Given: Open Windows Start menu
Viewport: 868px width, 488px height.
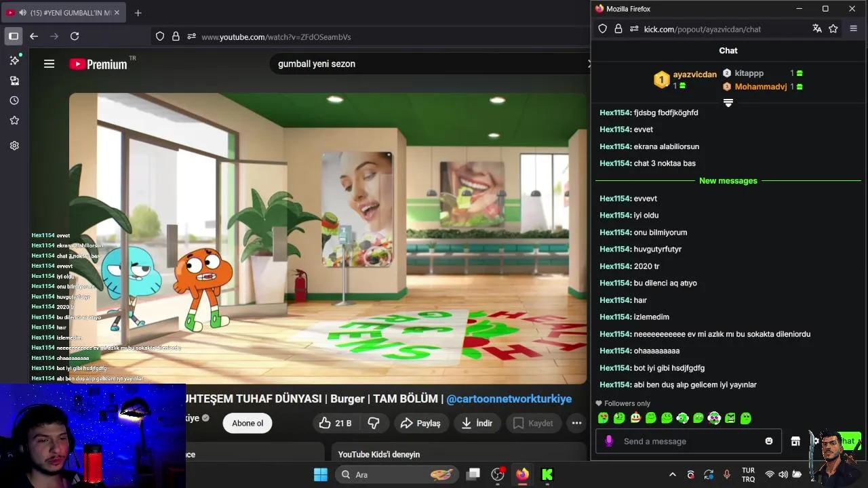Looking at the screenshot, I should (x=321, y=474).
